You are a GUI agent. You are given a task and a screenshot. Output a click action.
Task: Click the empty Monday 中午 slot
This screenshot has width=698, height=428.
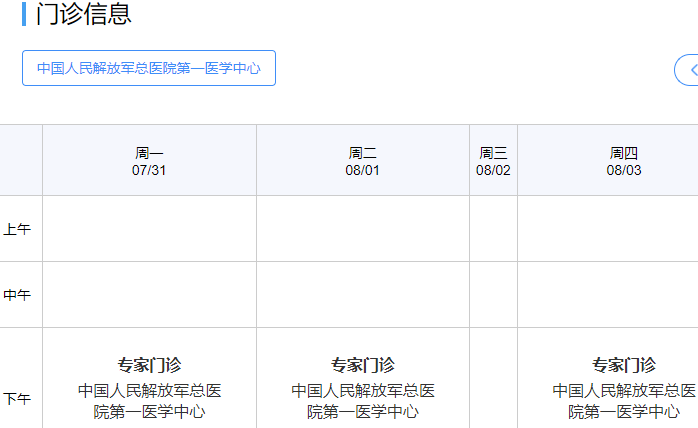click(149, 295)
